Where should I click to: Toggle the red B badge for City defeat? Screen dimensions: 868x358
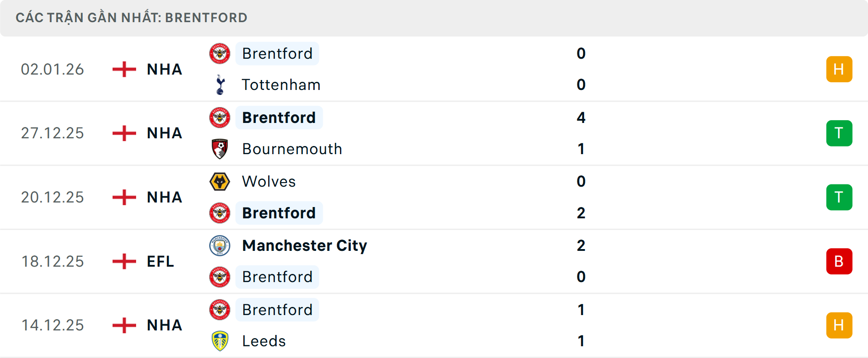(839, 261)
